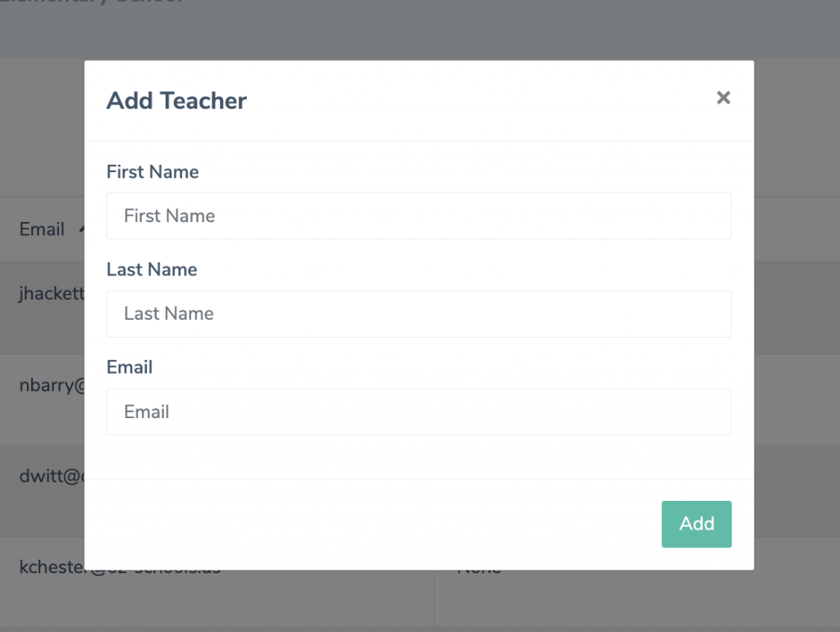Select the Email column header
The image size is (840, 632).
(x=42, y=229)
